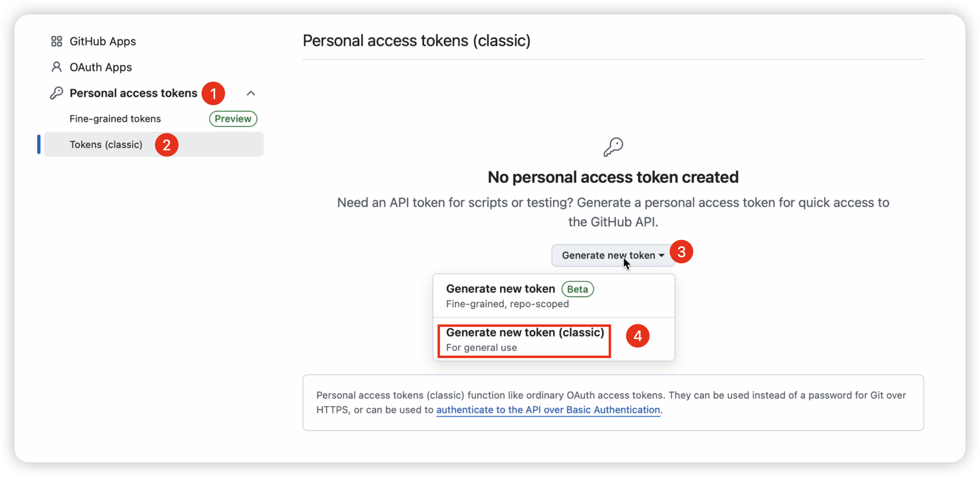The image size is (980, 477).
Task: Click the red step 4 badge
Action: coord(638,336)
